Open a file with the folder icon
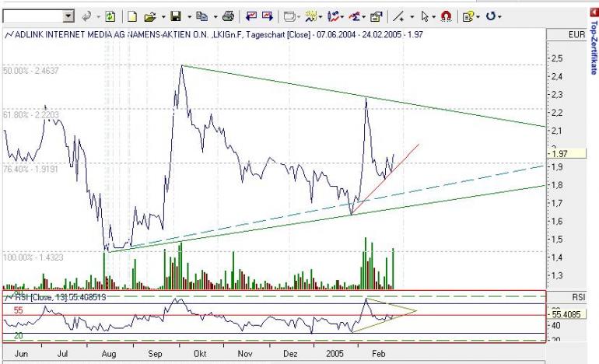Screen dimensions: 599x364 [x=150, y=17]
